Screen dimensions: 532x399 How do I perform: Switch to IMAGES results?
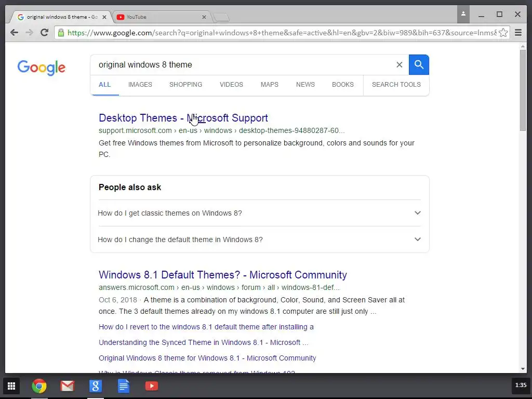[140, 85]
